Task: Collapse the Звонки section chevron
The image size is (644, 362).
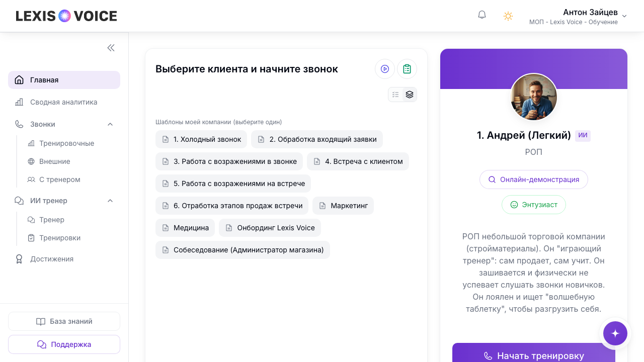Action: pos(110,124)
